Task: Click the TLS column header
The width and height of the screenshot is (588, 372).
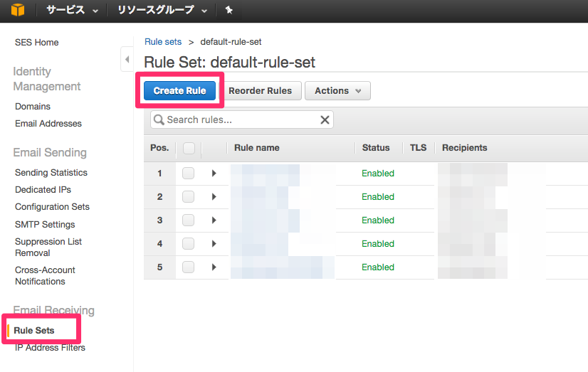Action: [x=418, y=148]
